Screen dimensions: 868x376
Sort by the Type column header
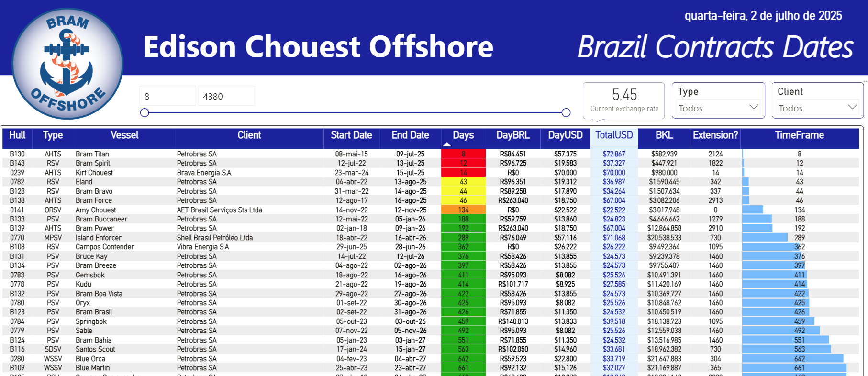pyautogui.click(x=53, y=135)
